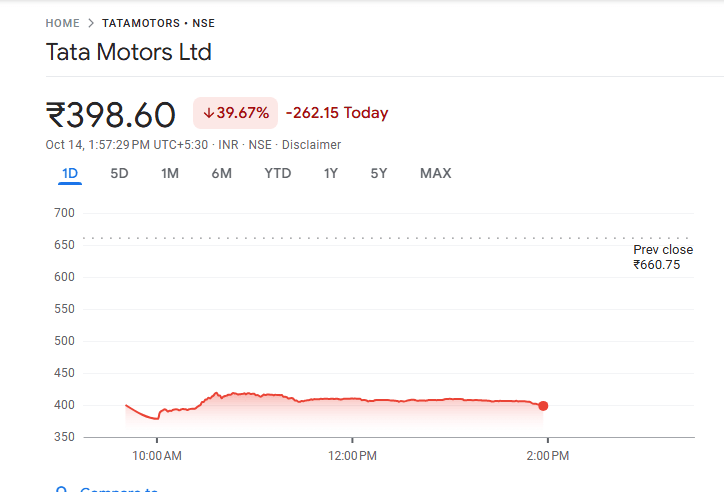724x492 pixels.
Task: Select the 1D time range tab
Action: 70,173
